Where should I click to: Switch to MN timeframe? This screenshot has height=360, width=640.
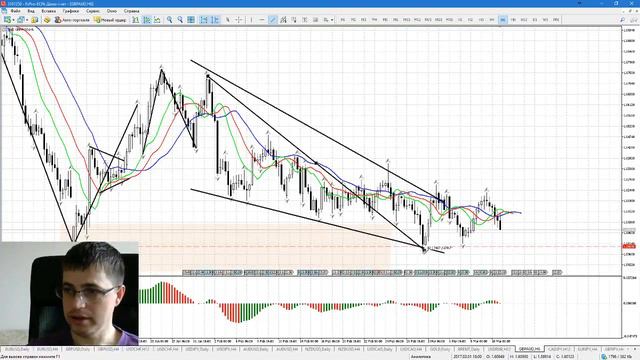tap(556, 20)
